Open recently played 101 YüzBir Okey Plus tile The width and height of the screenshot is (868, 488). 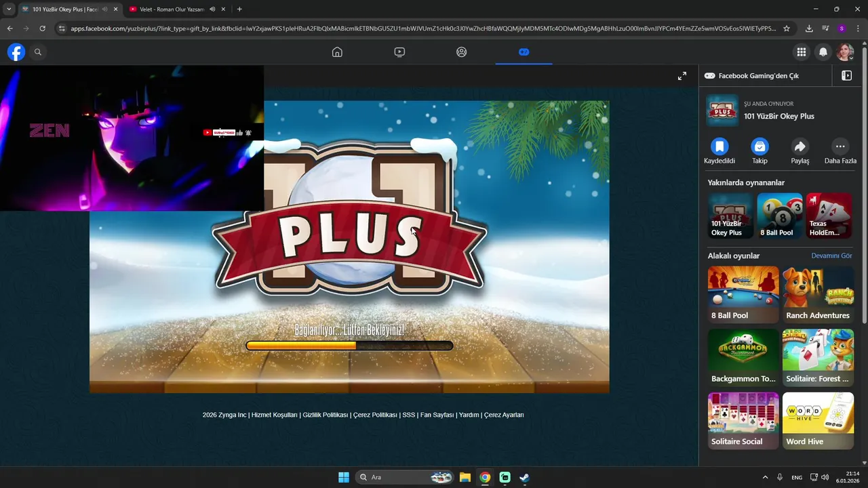tap(730, 216)
